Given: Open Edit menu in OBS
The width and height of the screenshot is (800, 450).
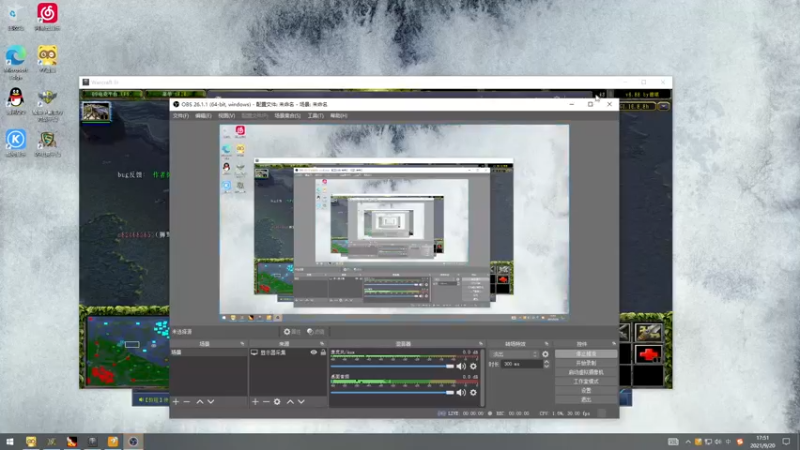Looking at the screenshot, I should click(x=203, y=116).
